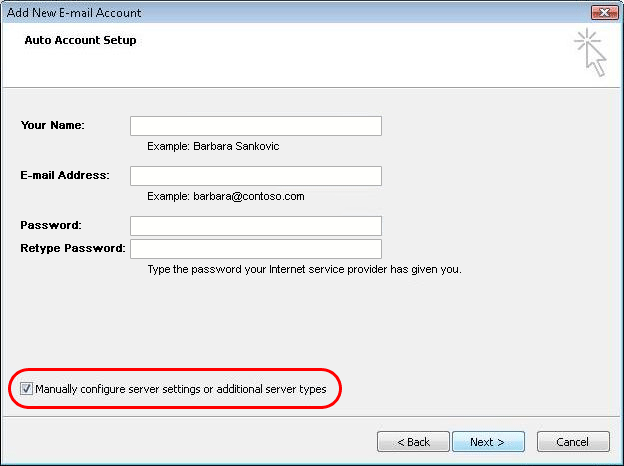
Task: Click the Internet service provider password hint
Action: point(304,269)
